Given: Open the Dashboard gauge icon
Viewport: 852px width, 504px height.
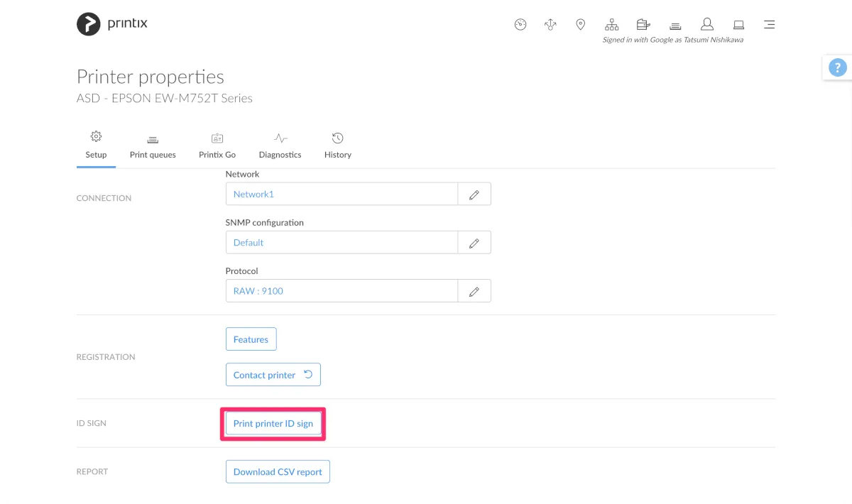Looking at the screenshot, I should click(520, 25).
